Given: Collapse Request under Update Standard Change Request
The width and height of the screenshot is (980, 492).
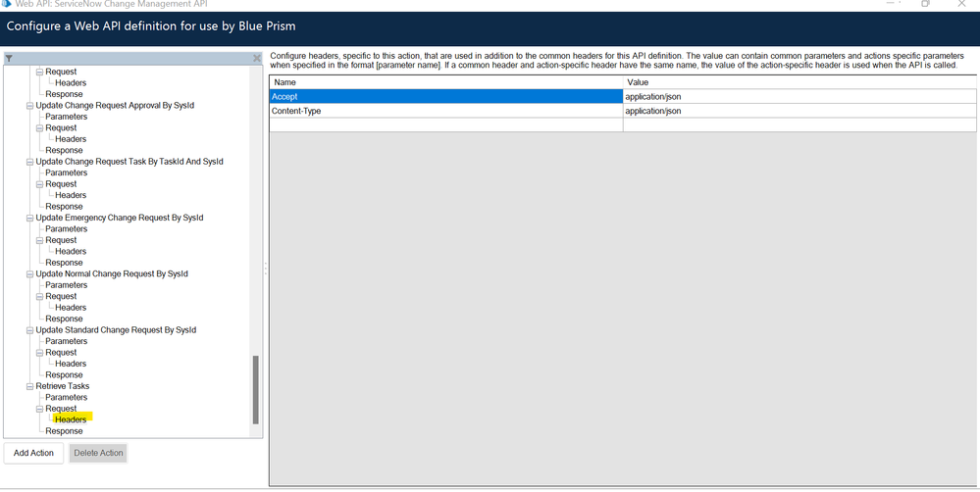Looking at the screenshot, I should (x=39, y=353).
